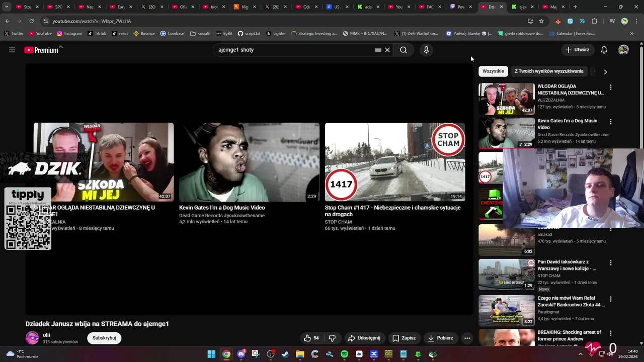Show more bookmarks with chevron

632,34
